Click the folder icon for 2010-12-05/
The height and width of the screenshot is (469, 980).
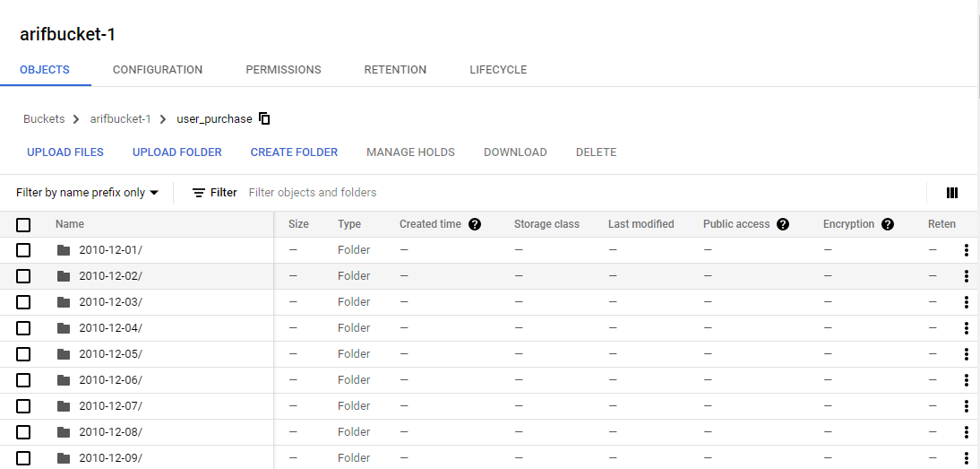click(x=63, y=354)
